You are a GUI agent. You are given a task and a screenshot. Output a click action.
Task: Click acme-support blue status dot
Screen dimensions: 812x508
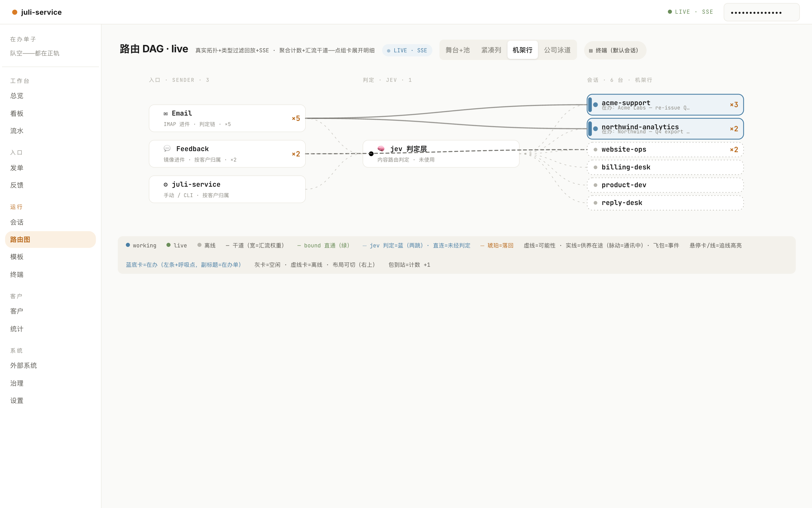595,105
